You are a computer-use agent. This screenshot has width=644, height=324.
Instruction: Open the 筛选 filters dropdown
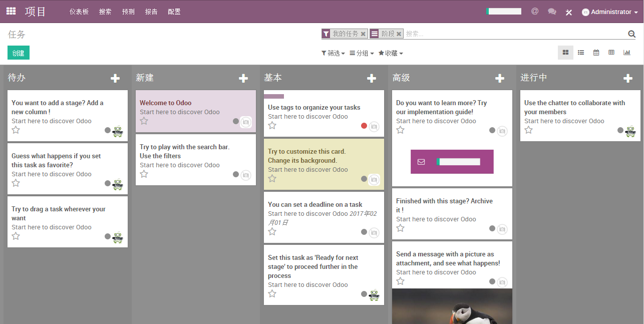(333, 53)
